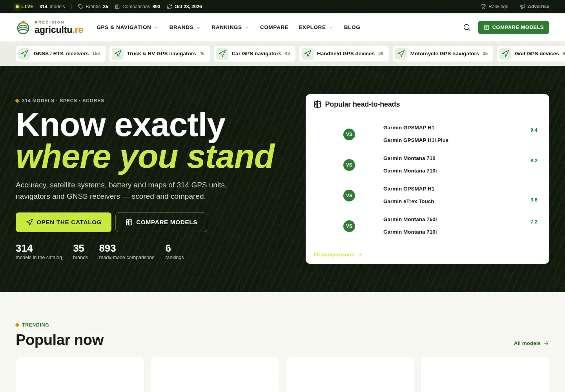Select the Handheld GPS devices category

(x=344, y=54)
